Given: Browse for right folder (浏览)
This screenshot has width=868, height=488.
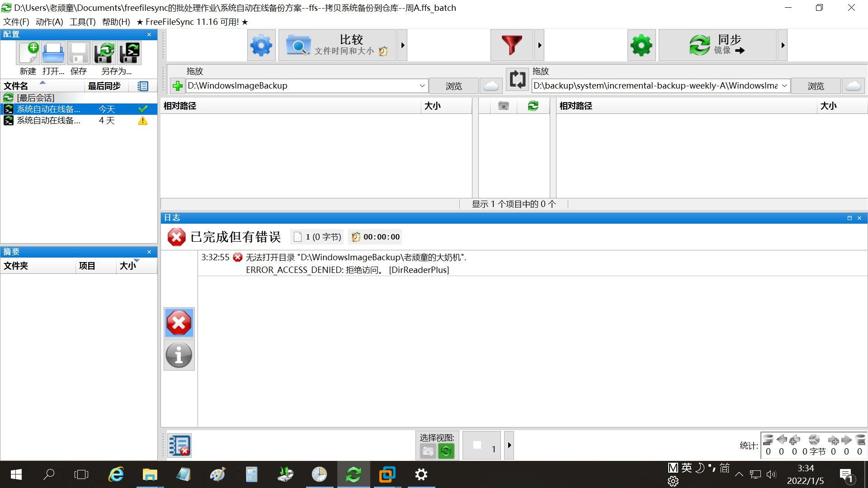Looking at the screenshot, I should pyautogui.click(x=816, y=86).
